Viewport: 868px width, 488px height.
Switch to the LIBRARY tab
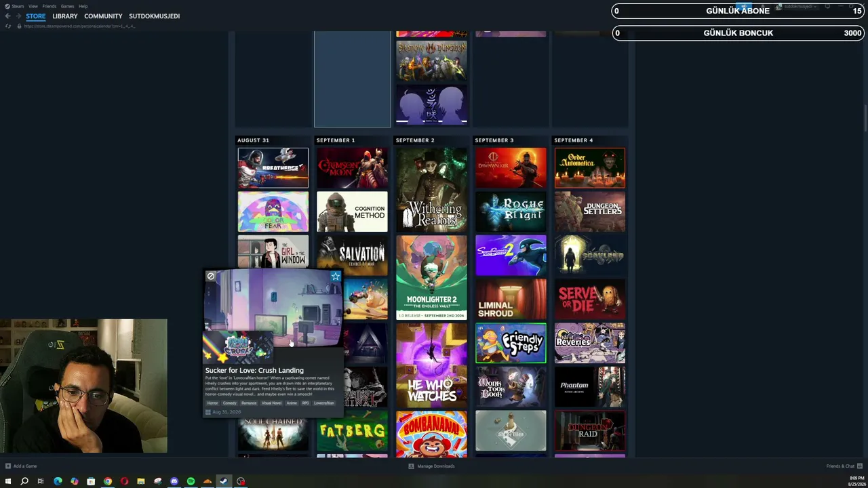(x=65, y=16)
